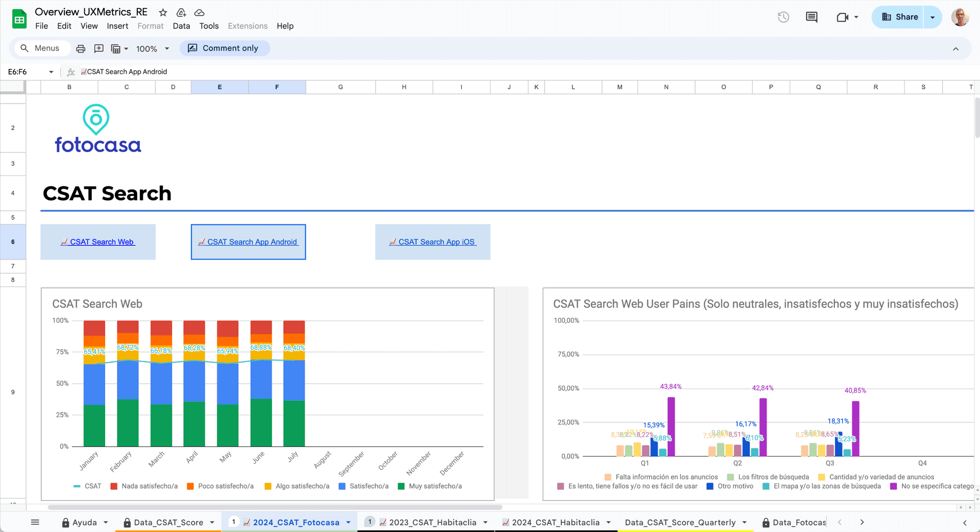Click the add-to-Drive shortcut icon
This screenshot has width=980, height=532.
pyautogui.click(x=181, y=12)
